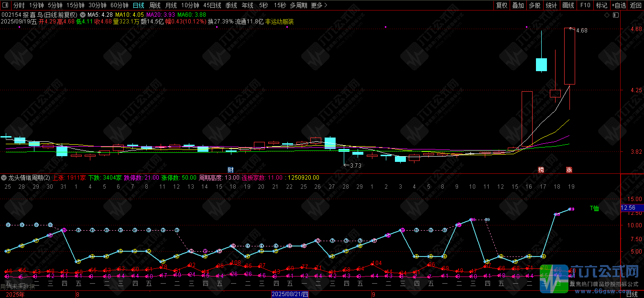Image resolution: width=644 pixels, height=298 pixels.
Task: Toggle the left panel icon at top-left
Action: pyautogui.click(x=5, y=5)
